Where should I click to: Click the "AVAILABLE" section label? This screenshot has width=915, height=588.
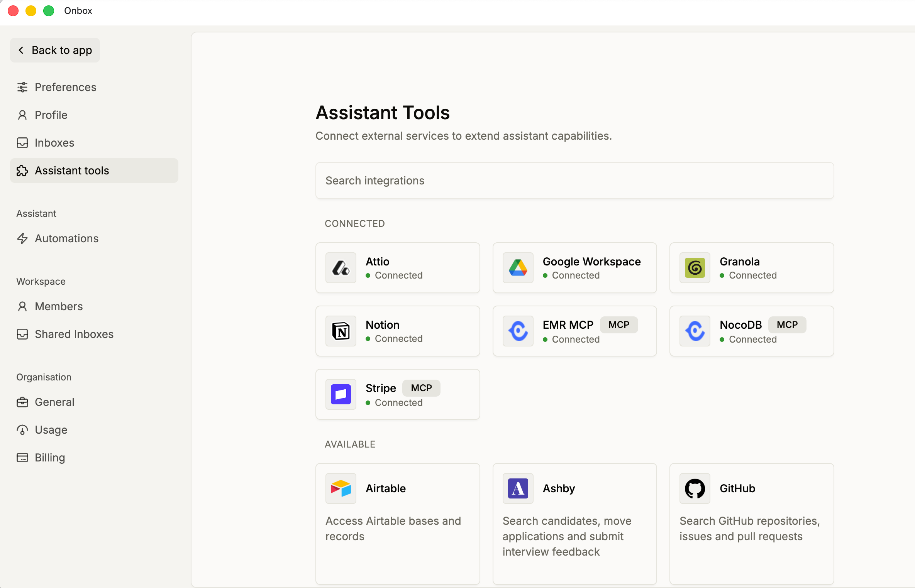(350, 444)
